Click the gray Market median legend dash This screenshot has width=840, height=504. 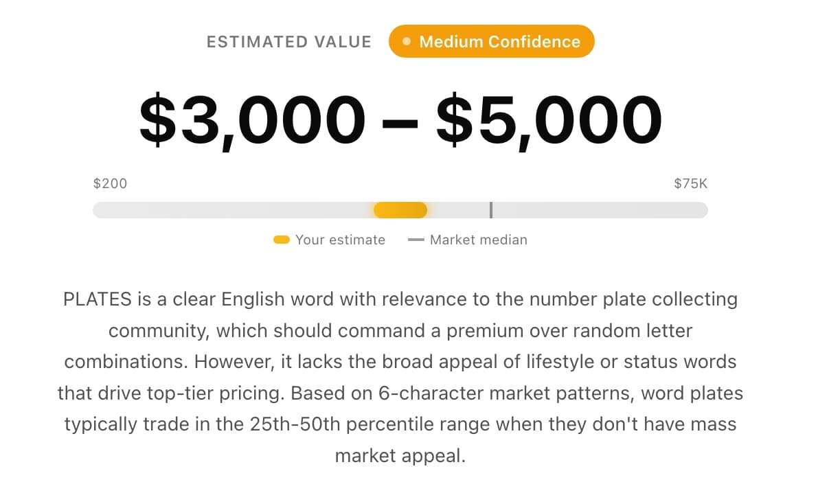pyautogui.click(x=416, y=240)
